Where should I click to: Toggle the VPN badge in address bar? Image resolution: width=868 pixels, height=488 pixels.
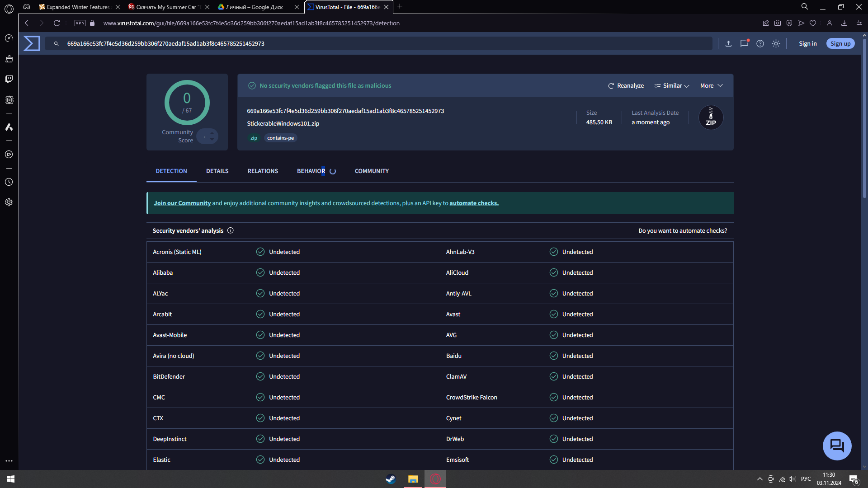(80, 23)
